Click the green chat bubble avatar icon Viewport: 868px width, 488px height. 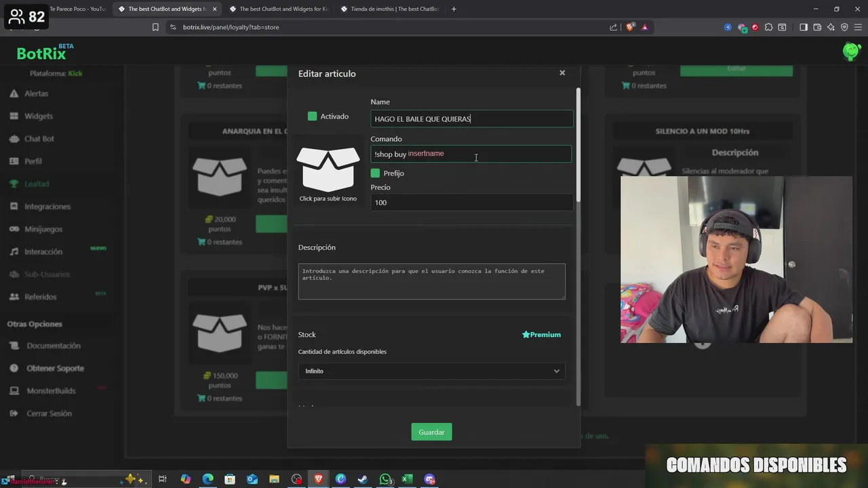click(x=851, y=51)
